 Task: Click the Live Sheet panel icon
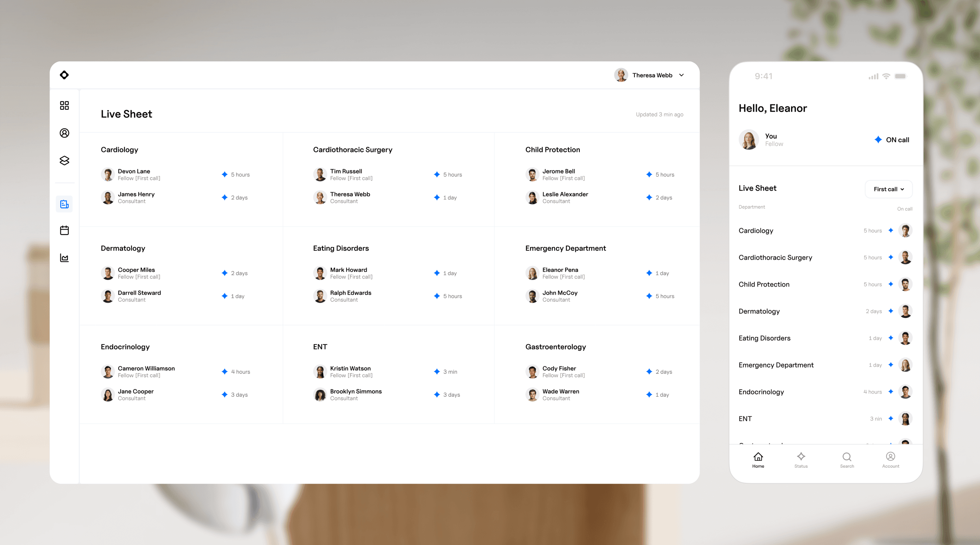(64, 203)
